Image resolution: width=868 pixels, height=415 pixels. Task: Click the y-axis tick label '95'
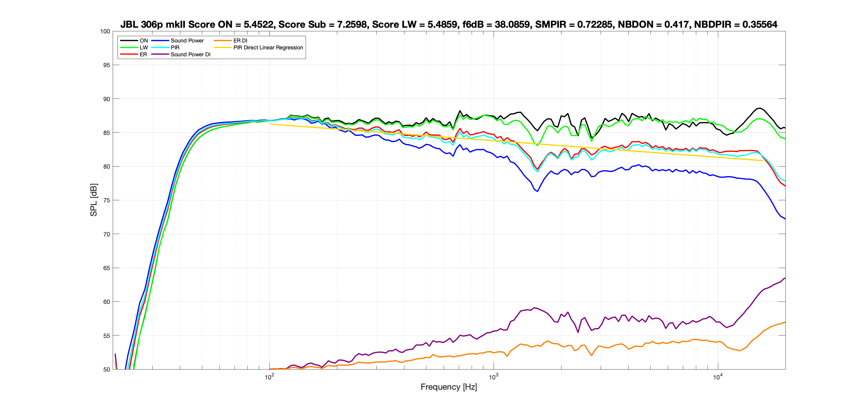pyautogui.click(x=106, y=65)
